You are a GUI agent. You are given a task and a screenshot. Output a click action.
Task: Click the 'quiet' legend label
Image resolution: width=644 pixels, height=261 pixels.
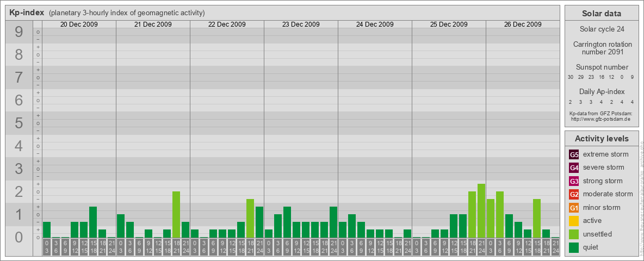point(591,247)
